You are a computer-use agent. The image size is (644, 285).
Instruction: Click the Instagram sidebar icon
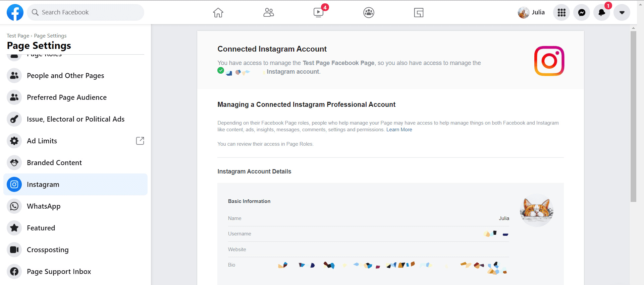(14, 185)
